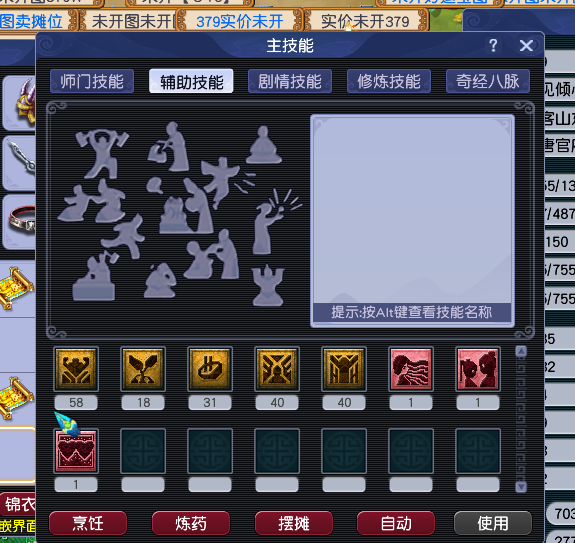
Task: Click the 摆摊 button
Action: click(x=294, y=523)
